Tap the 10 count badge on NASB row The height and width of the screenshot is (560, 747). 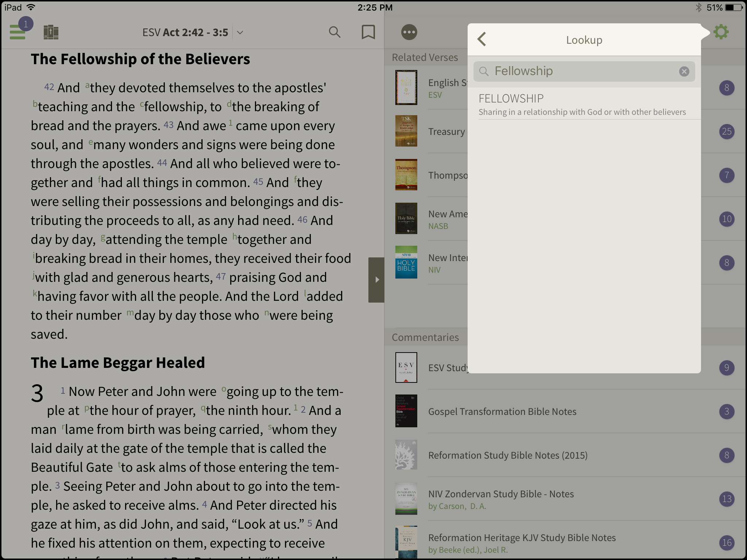click(x=727, y=219)
